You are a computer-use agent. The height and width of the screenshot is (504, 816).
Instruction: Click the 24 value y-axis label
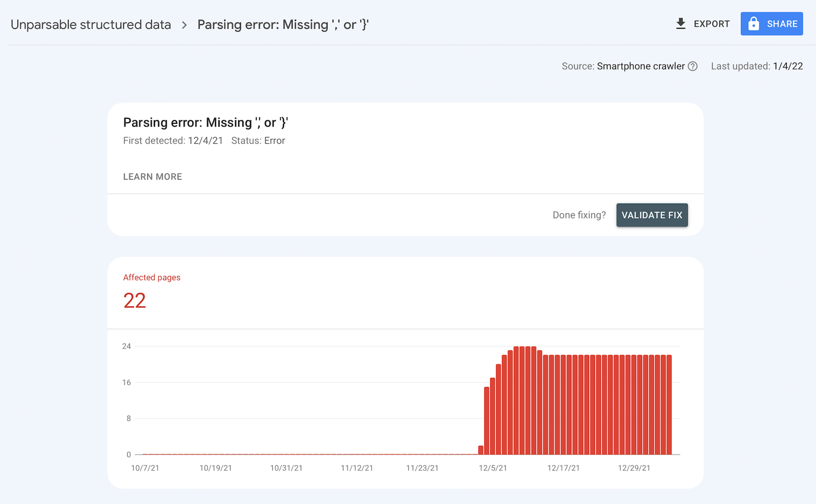(x=126, y=346)
